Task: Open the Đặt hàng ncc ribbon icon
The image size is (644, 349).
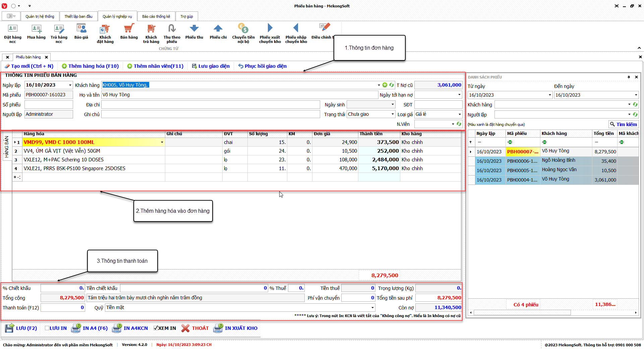Action: (12, 29)
